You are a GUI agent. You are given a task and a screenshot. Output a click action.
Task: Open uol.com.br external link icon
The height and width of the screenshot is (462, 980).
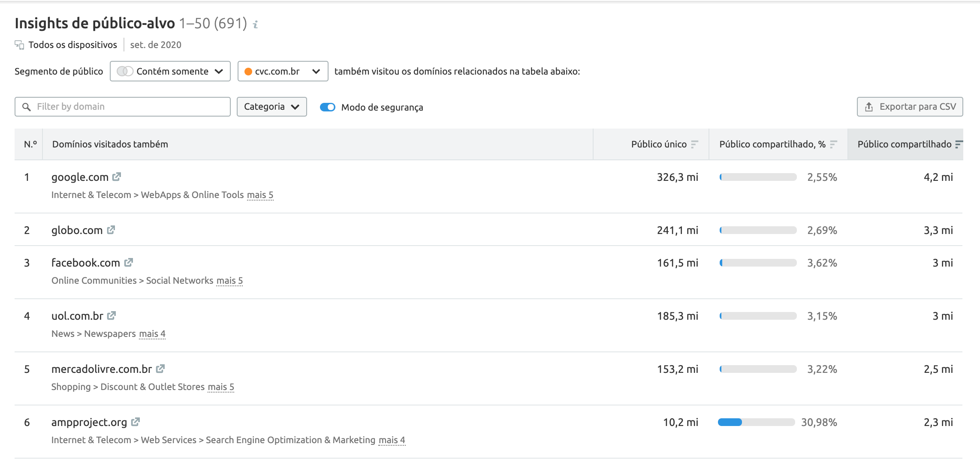112,315
